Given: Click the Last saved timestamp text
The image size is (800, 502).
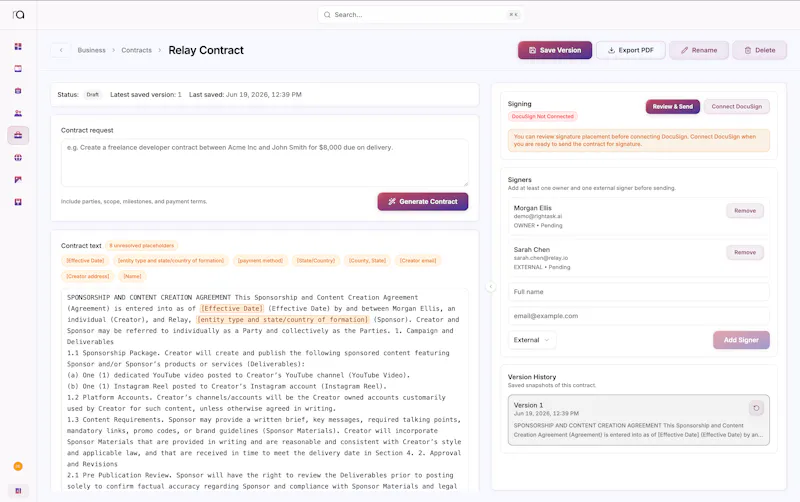Looking at the screenshot, I should [x=245, y=94].
